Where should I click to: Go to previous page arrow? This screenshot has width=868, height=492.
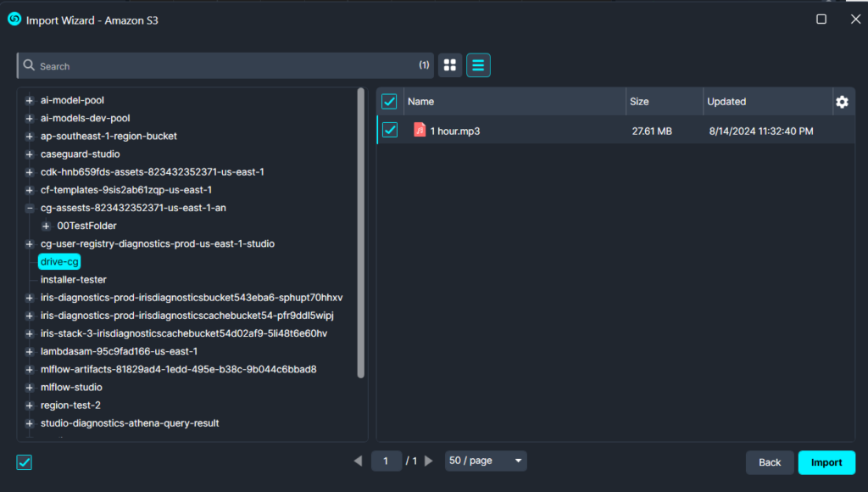coord(359,461)
